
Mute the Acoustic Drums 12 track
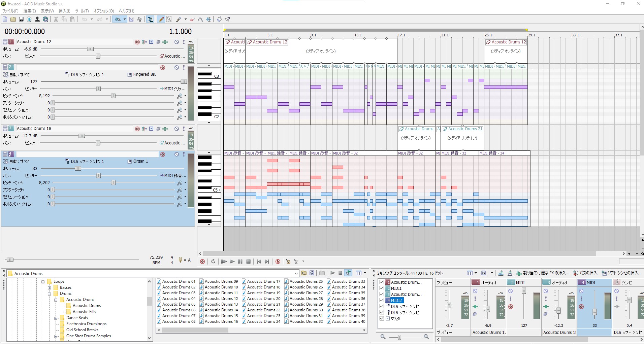point(176,42)
